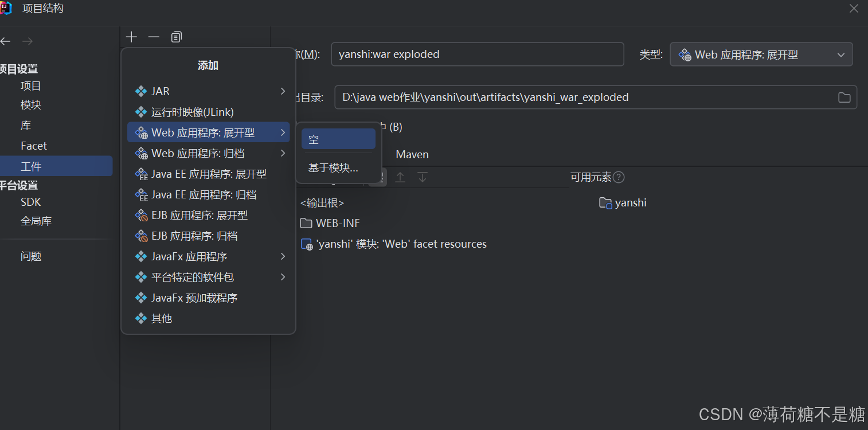Click the JLink runtime image icon
This screenshot has height=430, width=868.
tap(141, 112)
